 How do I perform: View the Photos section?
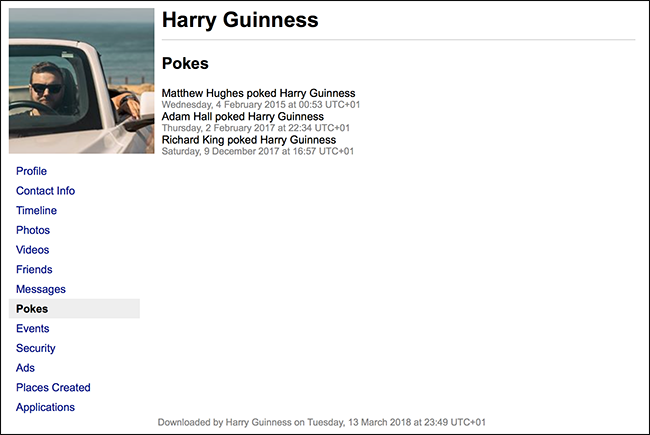click(33, 230)
